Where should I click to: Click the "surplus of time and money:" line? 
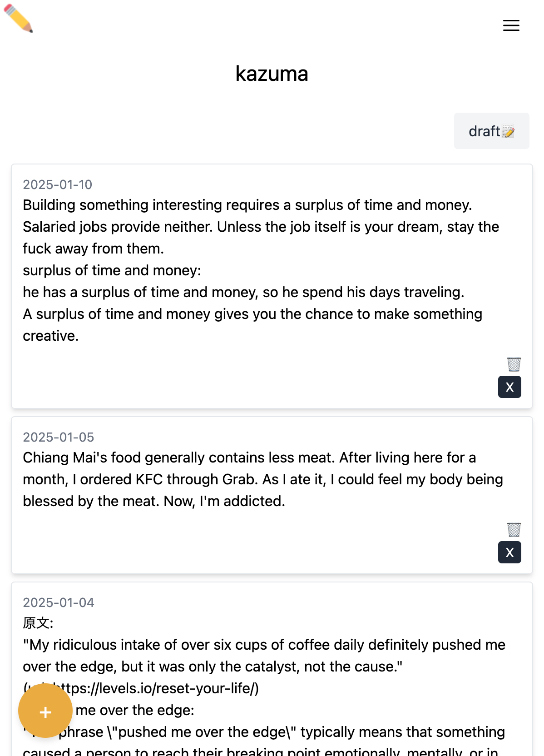click(x=112, y=270)
